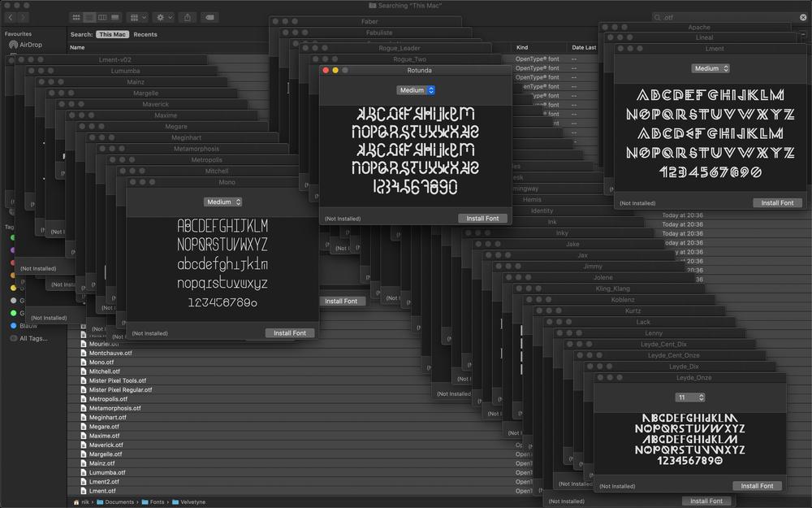Image resolution: width=812 pixels, height=508 pixels.
Task: Open the gear action menu
Action: click(x=164, y=18)
